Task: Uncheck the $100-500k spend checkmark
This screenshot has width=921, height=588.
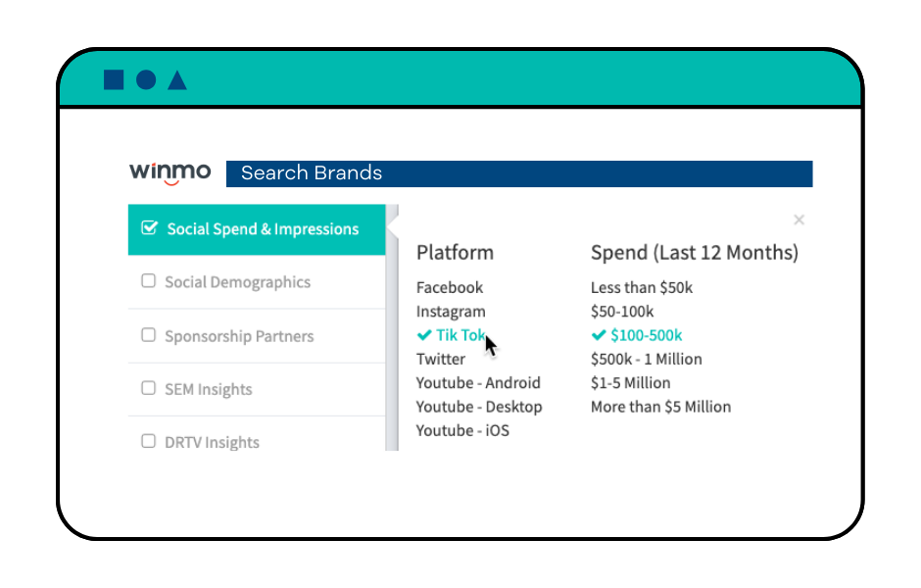Action: pyautogui.click(x=599, y=335)
